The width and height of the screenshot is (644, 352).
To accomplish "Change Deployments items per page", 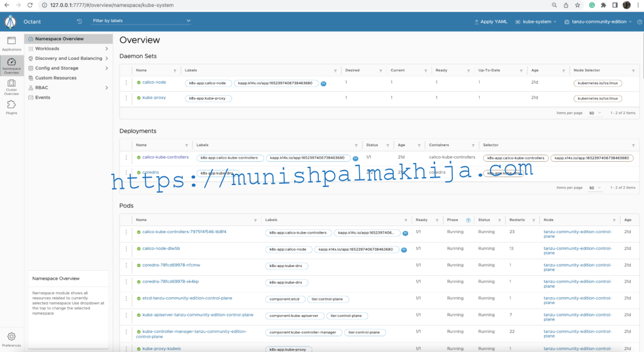I will click(x=595, y=188).
